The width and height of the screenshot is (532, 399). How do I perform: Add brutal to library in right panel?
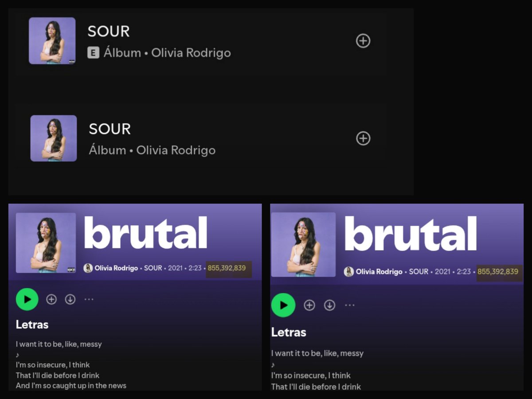point(309,305)
